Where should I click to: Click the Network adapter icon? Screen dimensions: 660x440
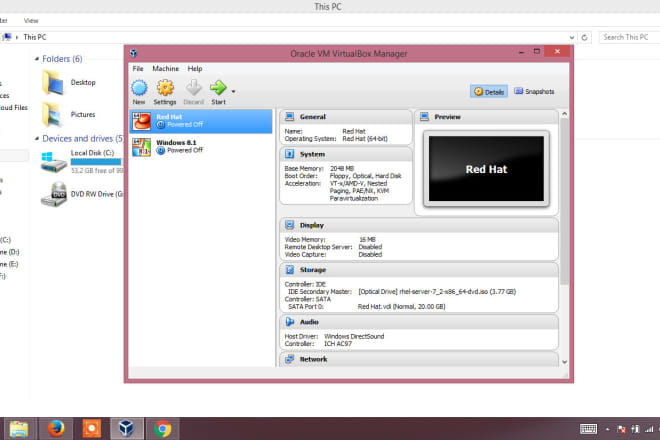(290, 359)
